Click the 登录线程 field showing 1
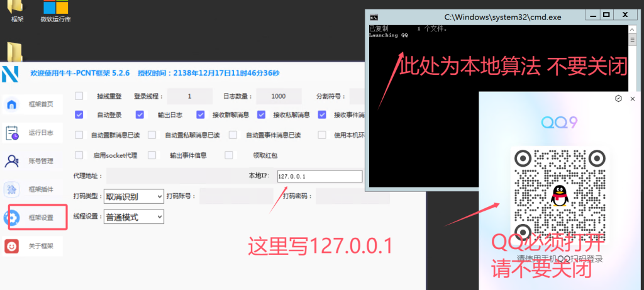644x290 pixels. coord(190,96)
